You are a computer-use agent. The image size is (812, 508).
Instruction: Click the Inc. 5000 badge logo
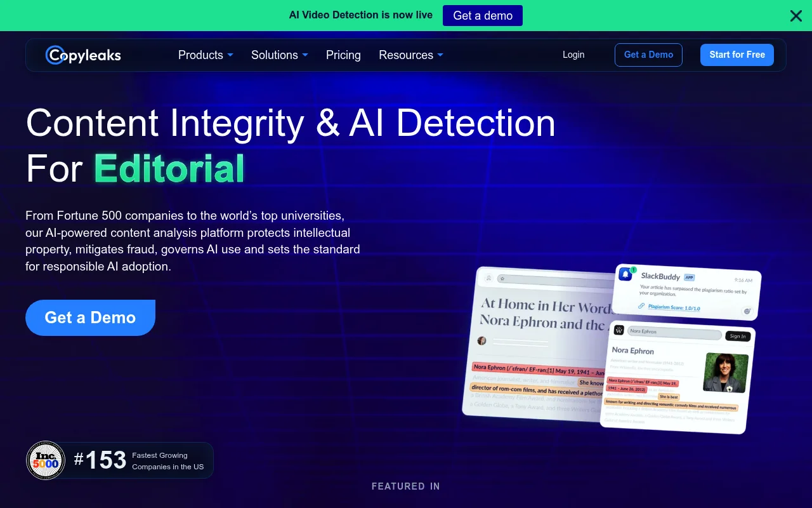[46, 460]
